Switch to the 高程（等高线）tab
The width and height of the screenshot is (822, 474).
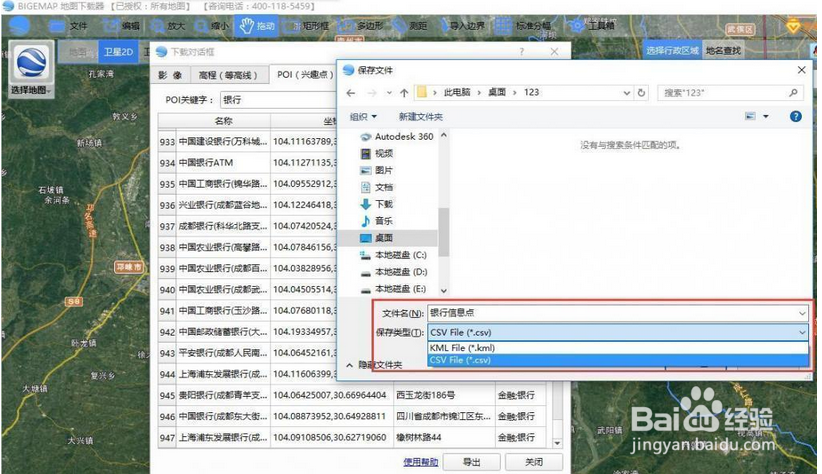click(228, 75)
